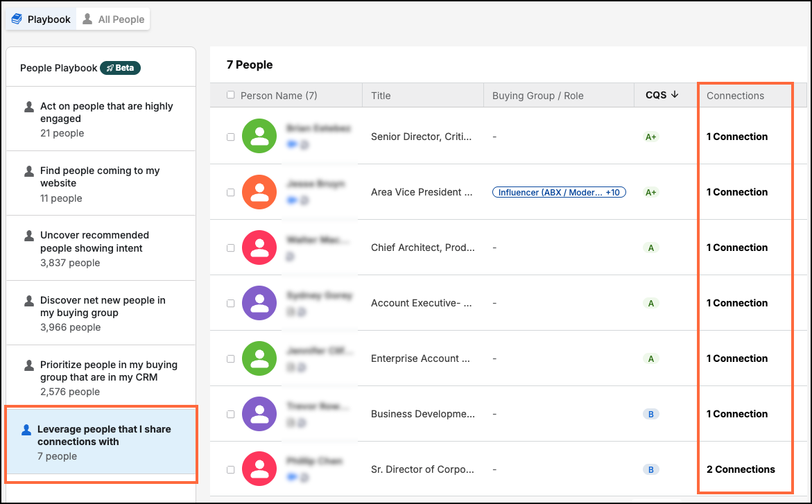
Task: Click person icon beside 'Prioritize people' item
Action: (29, 365)
